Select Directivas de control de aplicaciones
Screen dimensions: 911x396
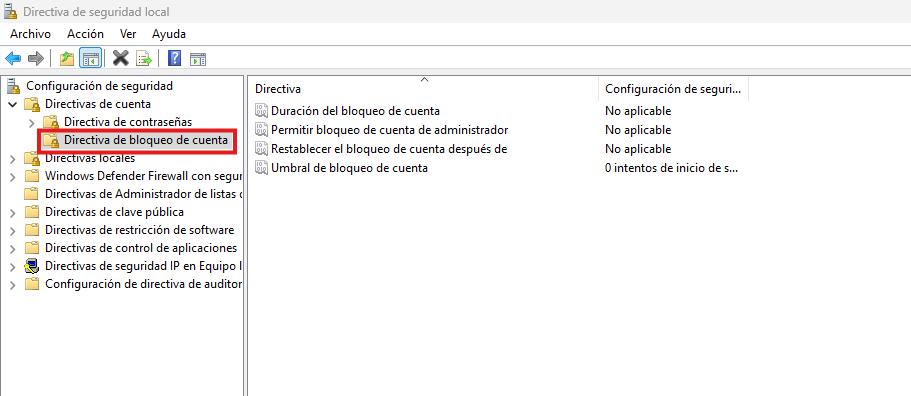click(x=141, y=248)
